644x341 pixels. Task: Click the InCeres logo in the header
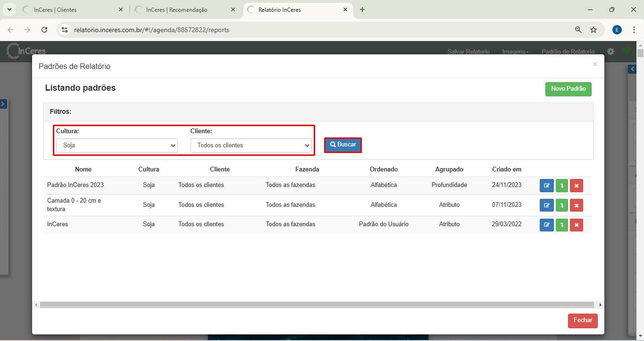[x=26, y=51]
